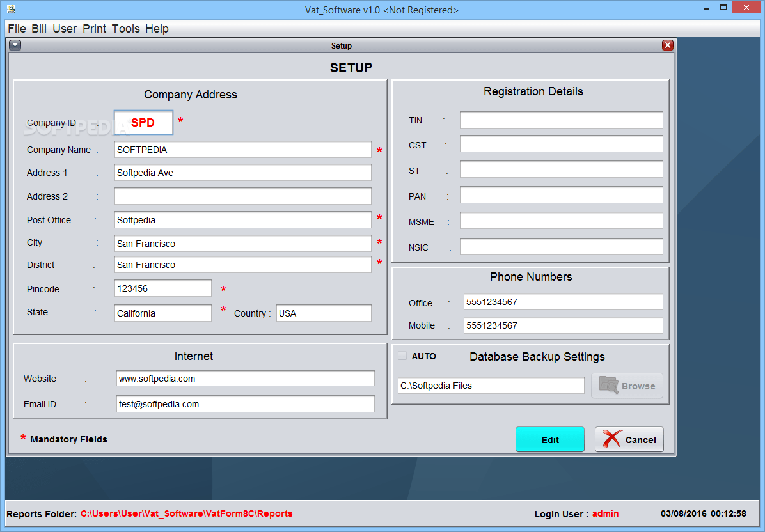Open the File menu

coord(17,29)
